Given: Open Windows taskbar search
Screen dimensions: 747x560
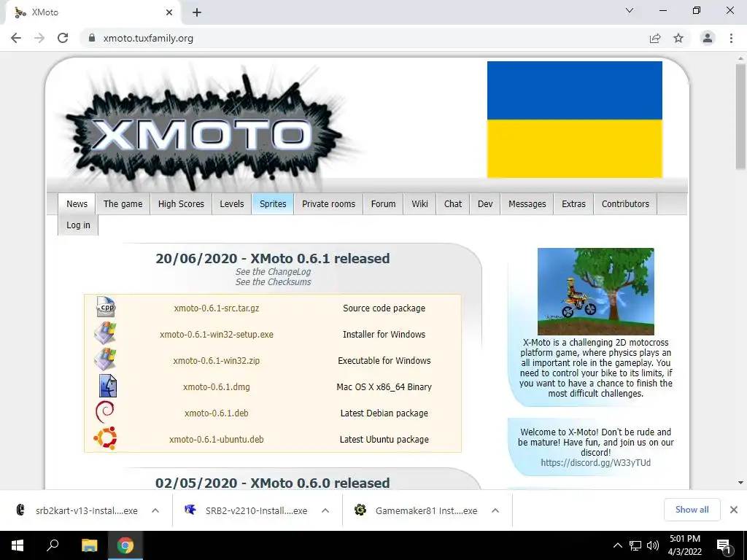Looking at the screenshot, I should 53,545.
